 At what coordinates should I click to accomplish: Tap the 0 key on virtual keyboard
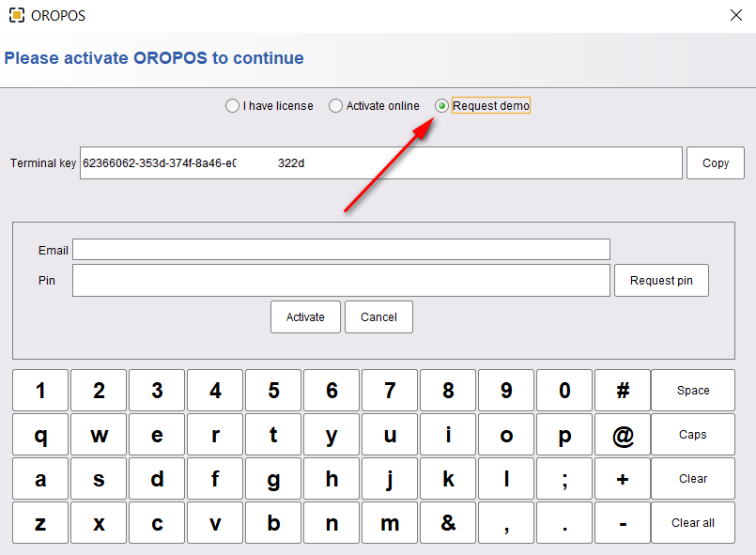point(564,390)
